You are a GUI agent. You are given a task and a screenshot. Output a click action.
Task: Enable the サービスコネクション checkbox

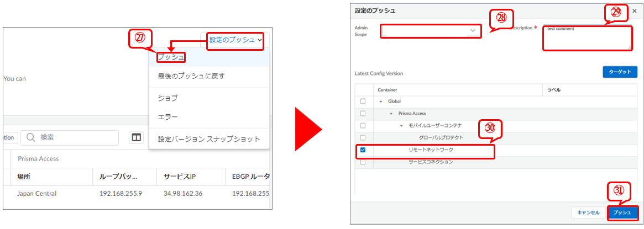click(x=363, y=162)
